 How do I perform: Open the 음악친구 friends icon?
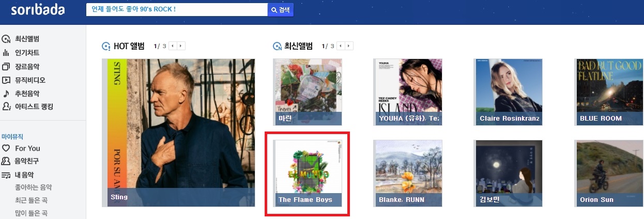coord(6,162)
